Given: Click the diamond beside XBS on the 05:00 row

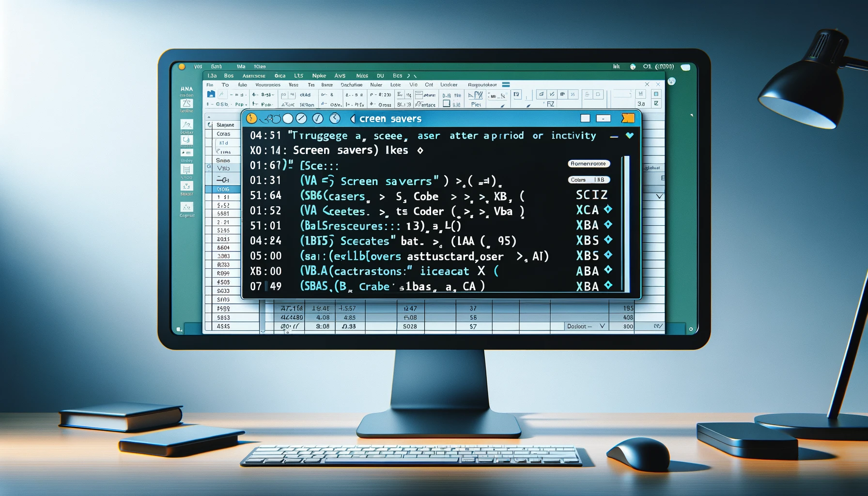Looking at the screenshot, I should [608, 255].
